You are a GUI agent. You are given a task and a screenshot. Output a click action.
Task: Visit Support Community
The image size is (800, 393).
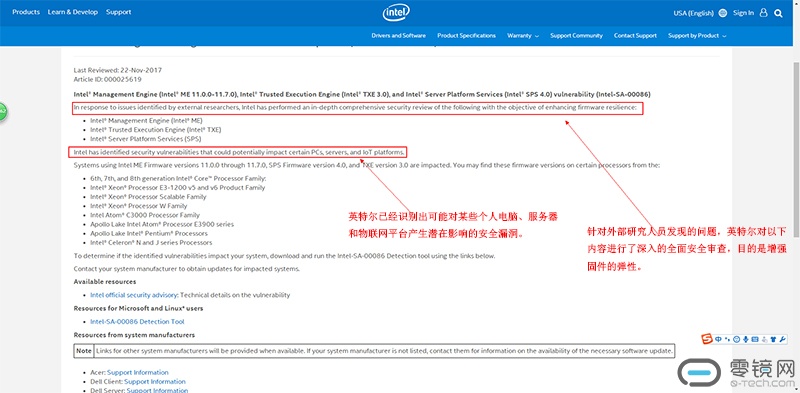coord(576,36)
